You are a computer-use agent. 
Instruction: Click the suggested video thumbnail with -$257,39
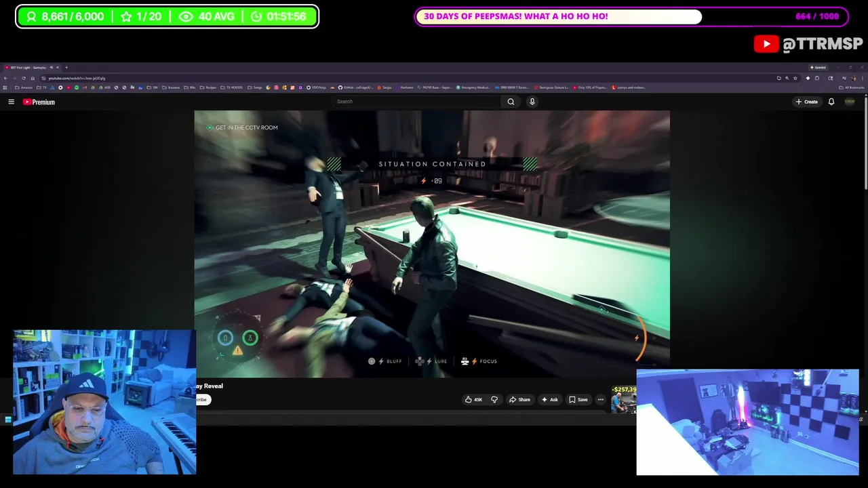(x=624, y=400)
